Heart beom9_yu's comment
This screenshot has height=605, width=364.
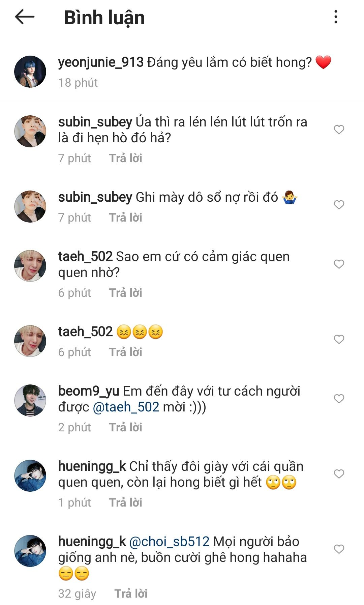pos(339,399)
